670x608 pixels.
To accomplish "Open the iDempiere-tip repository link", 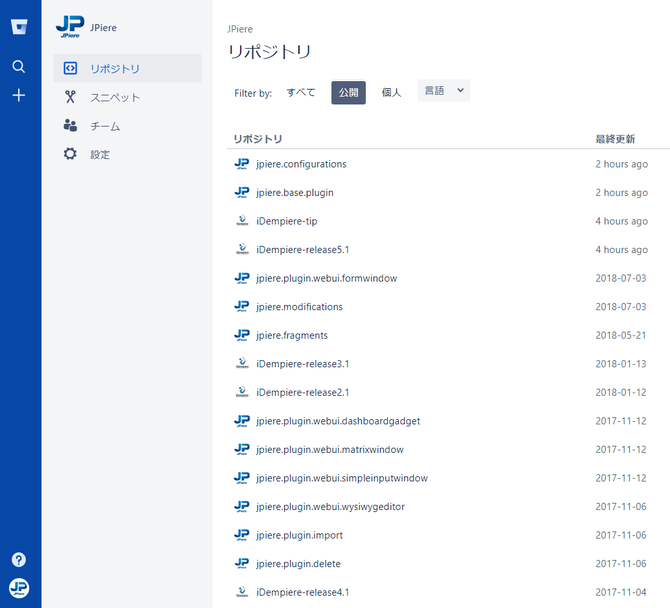I will [287, 221].
